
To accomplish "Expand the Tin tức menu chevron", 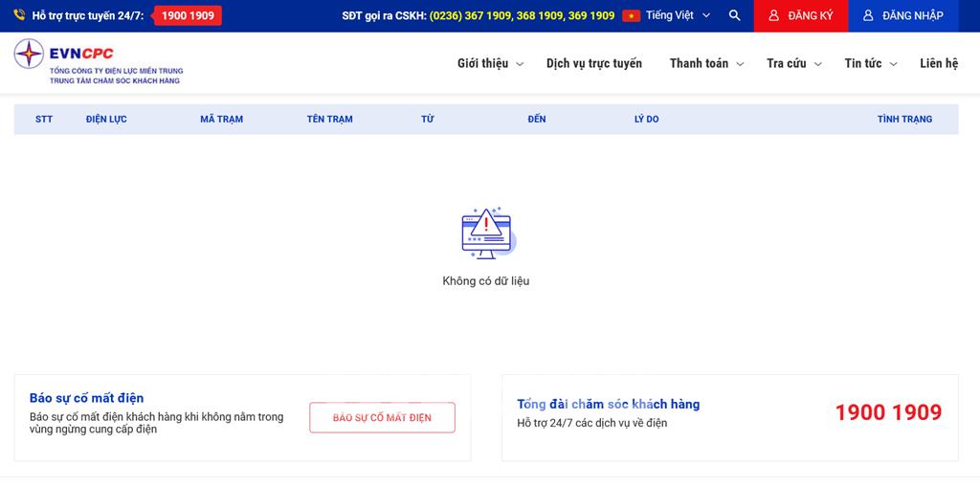I will (x=894, y=64).
